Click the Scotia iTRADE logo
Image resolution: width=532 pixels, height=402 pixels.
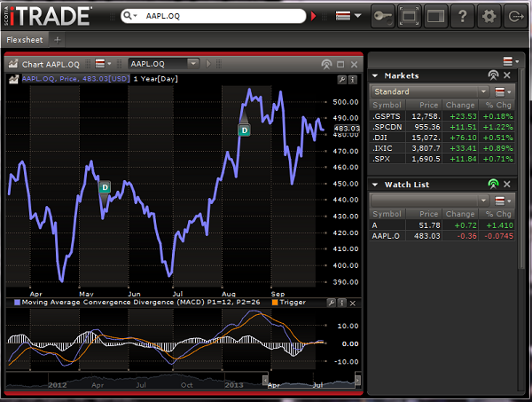click(x=48, y=16)
